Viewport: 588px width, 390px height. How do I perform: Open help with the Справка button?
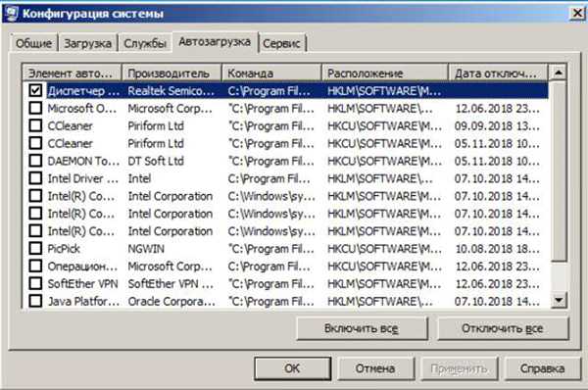[542, 368]
